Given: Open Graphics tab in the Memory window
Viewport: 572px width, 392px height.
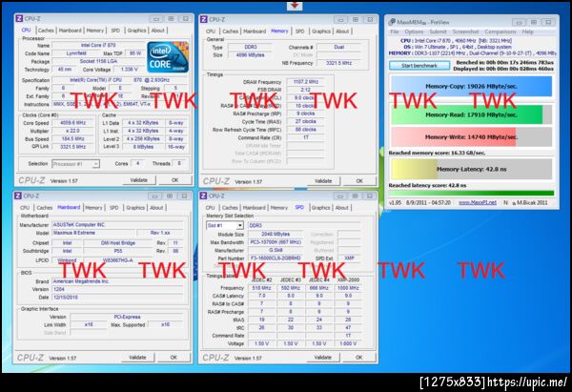Looking at the screenshot, I should [x=321, y=31].
